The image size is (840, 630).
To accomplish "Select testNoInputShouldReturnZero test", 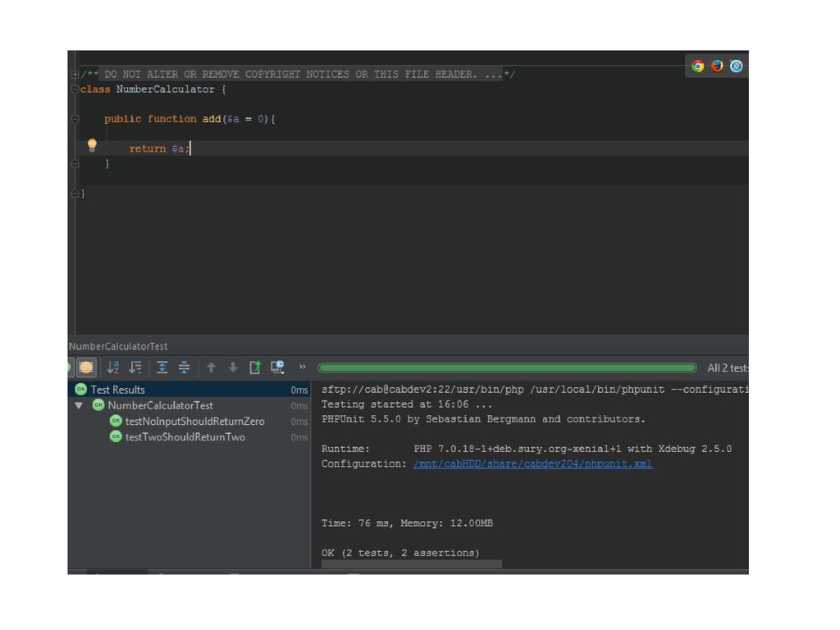I will tap(194, 421).
